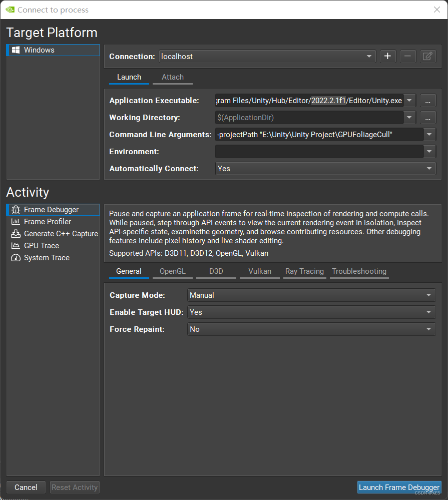The image size is (448, 500).
Task: Click the Frame Profiler chart icon
Action: pos(16,222)
